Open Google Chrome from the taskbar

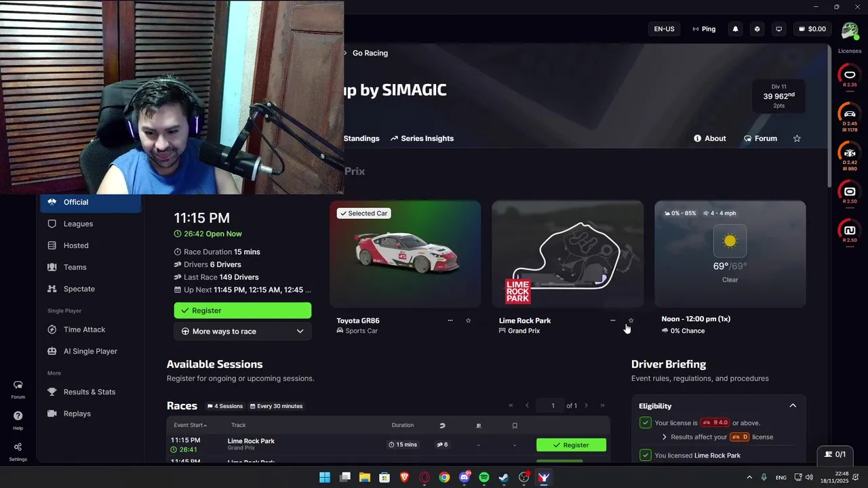click(444, 477)
